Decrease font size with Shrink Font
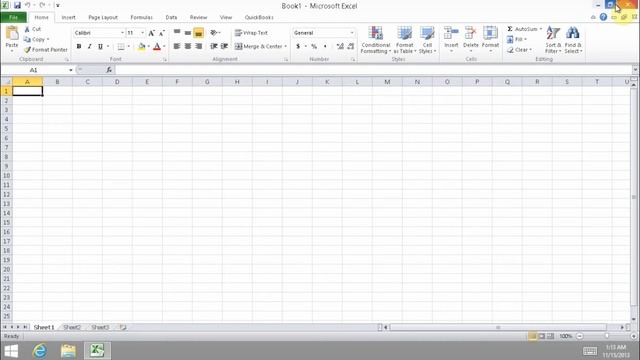This screenshot has height=360, width=640. click(162, 33)
